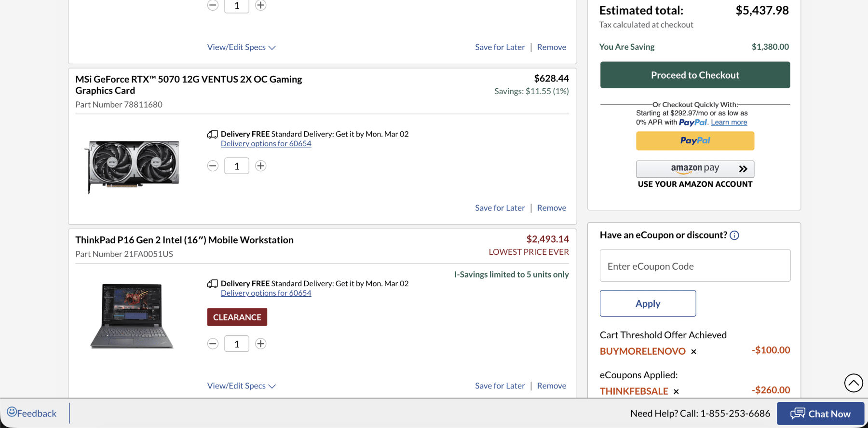The height and width of the screenshot is (428, 868).
Task: Decrease quantity of MSI GeForce RTX 5070
Action: (x=213, y=166)
